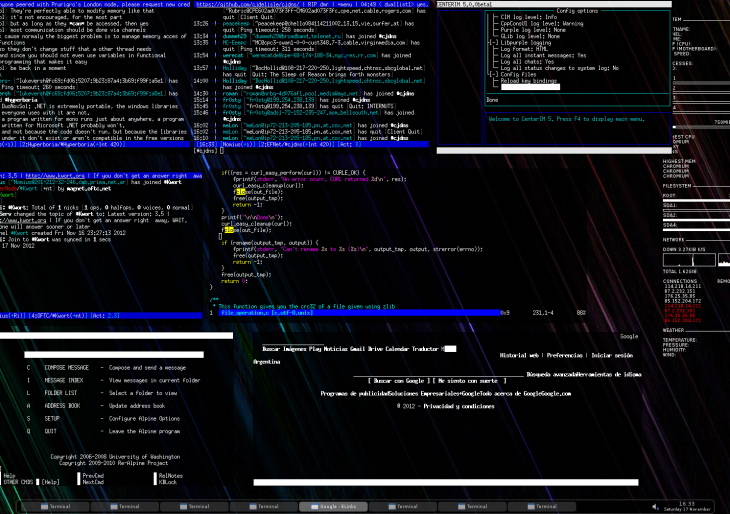Toggle Log all status changes option

[560, 68]
